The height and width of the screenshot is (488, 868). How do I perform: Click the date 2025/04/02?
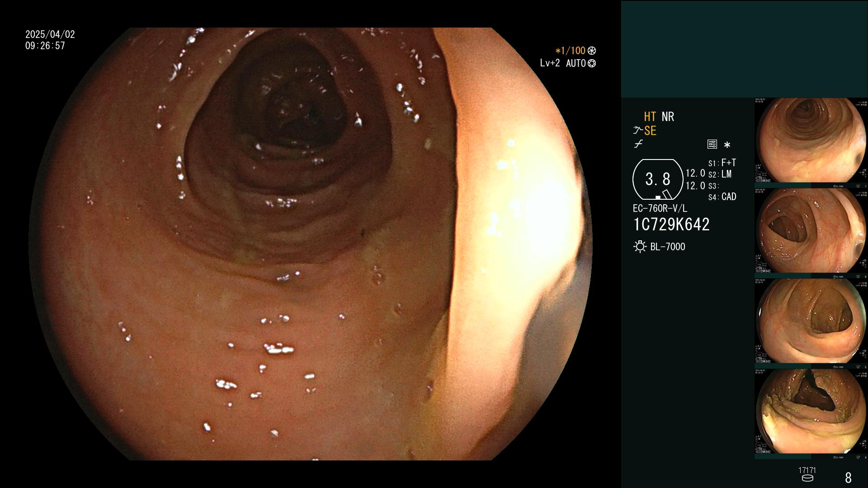tap(50, 34)
